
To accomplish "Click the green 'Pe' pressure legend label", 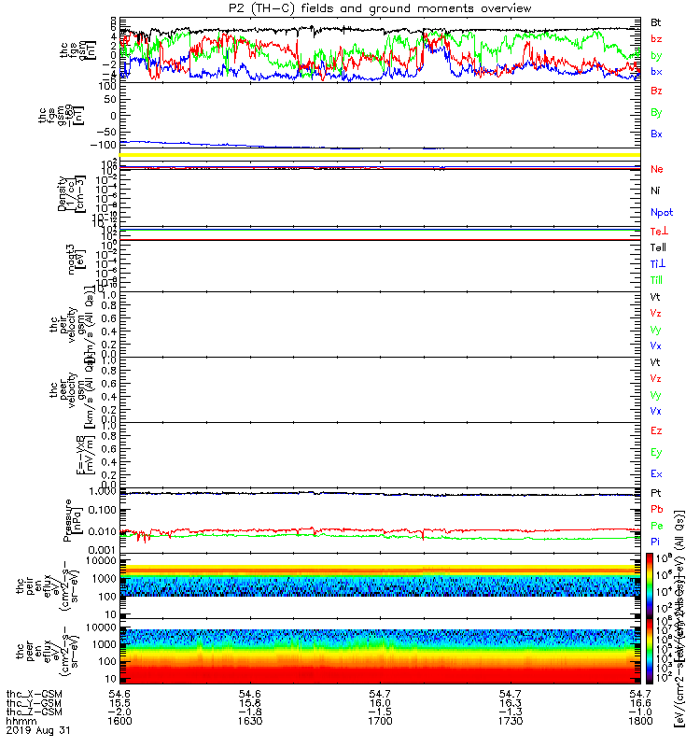I will click(x=657, y=526).
